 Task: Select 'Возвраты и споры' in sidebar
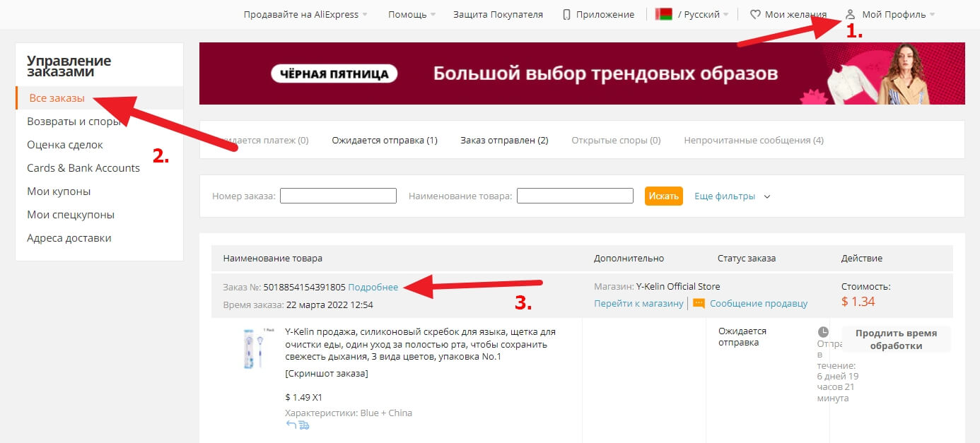click(73, 122)
